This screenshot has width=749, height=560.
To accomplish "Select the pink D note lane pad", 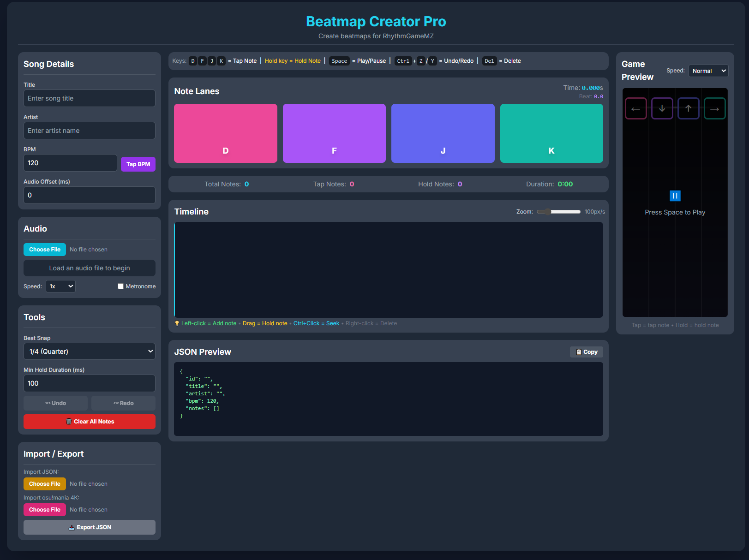I will (x=225, y=133).
